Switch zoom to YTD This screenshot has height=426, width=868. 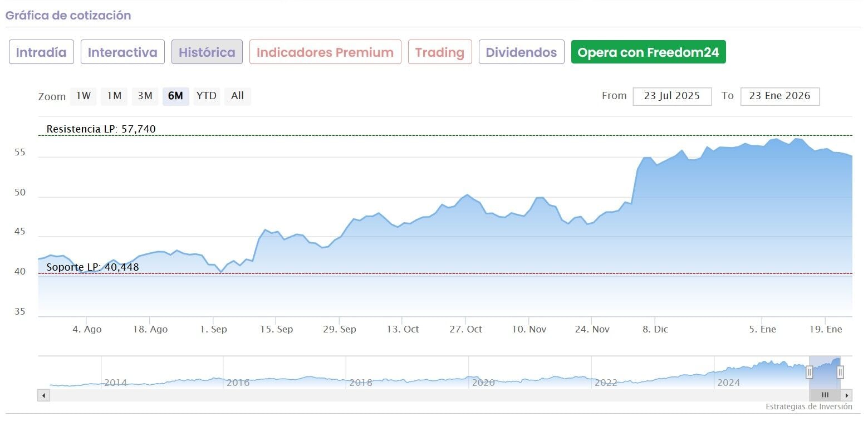(x=207, y=96)
